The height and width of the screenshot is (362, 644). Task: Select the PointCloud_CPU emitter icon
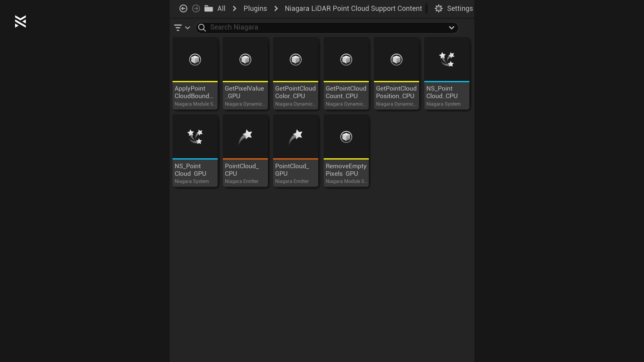click(245, 137)
